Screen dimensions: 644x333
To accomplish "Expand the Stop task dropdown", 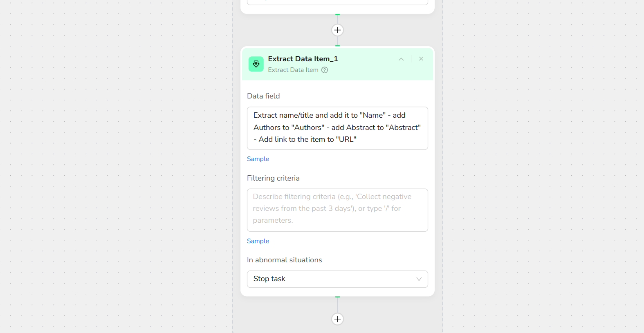I will (x=337, y=279).
